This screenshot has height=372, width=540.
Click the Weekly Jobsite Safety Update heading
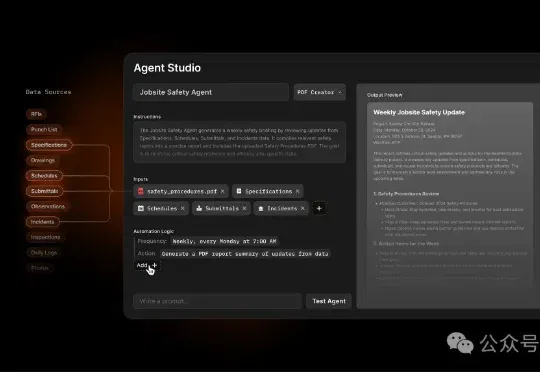point(419,112)
